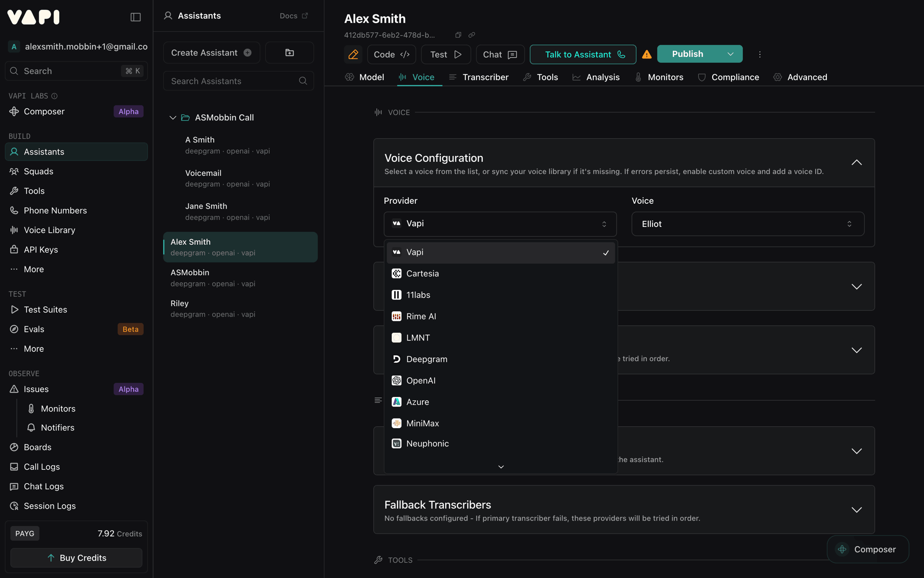Switch to the Tools tab
The image size is (924, 578).
tap(540, 77)
